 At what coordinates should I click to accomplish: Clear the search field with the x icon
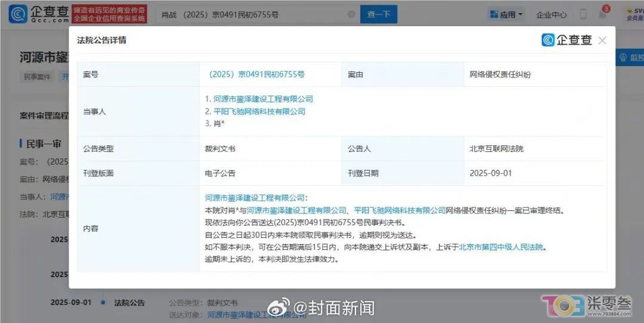click(x=351, y=14)
